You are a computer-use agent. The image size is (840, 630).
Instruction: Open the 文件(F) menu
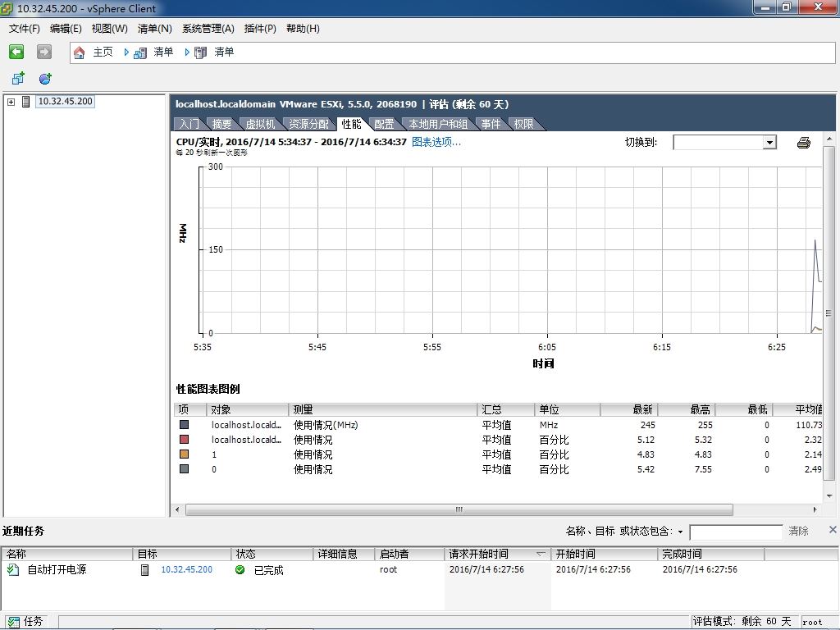[x=24, y=29]
